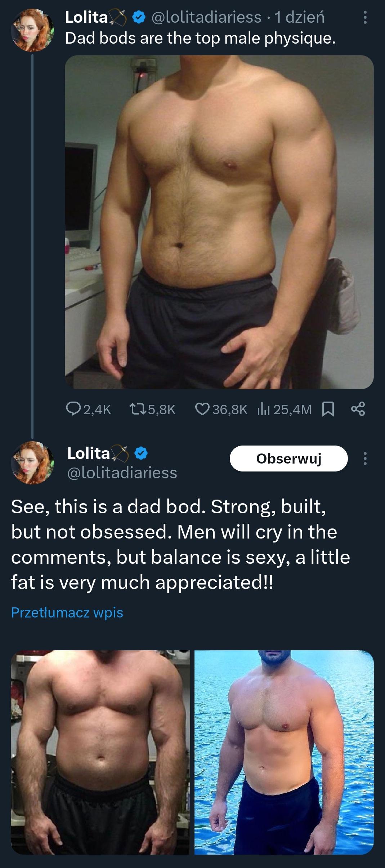Open Lolita's profile picture on the top tweet
This screenshot has height=868, width=385.
pyautogui.click(x=32, y=30)
